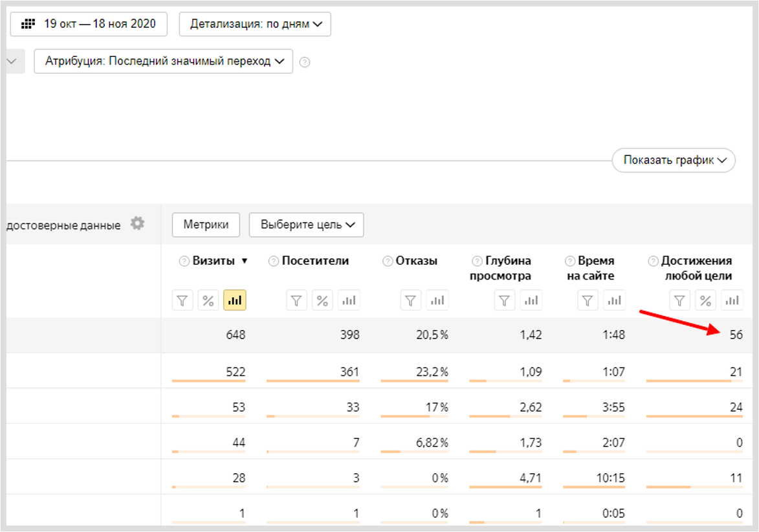Click the filter icon under Визиты

(x=182, y=300)
